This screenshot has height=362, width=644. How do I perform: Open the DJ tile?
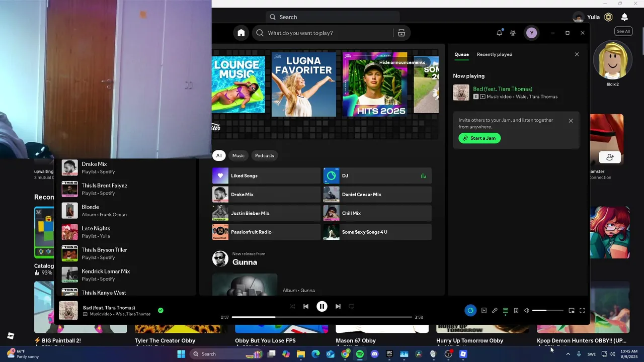[377, 175]
